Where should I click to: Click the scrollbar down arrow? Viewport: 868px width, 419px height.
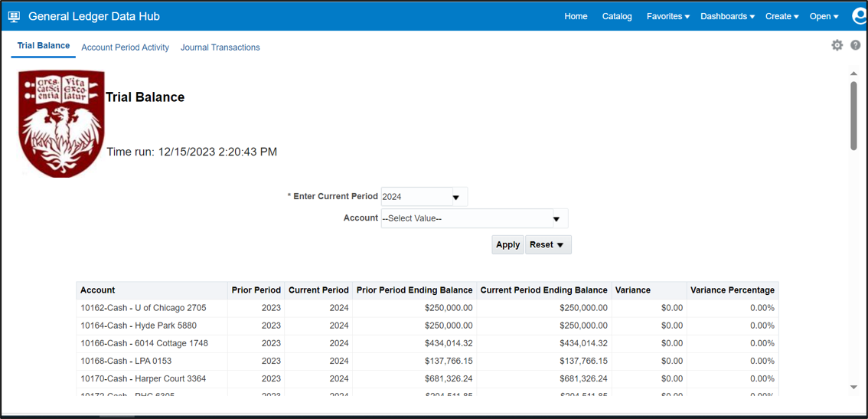(853, 386)
